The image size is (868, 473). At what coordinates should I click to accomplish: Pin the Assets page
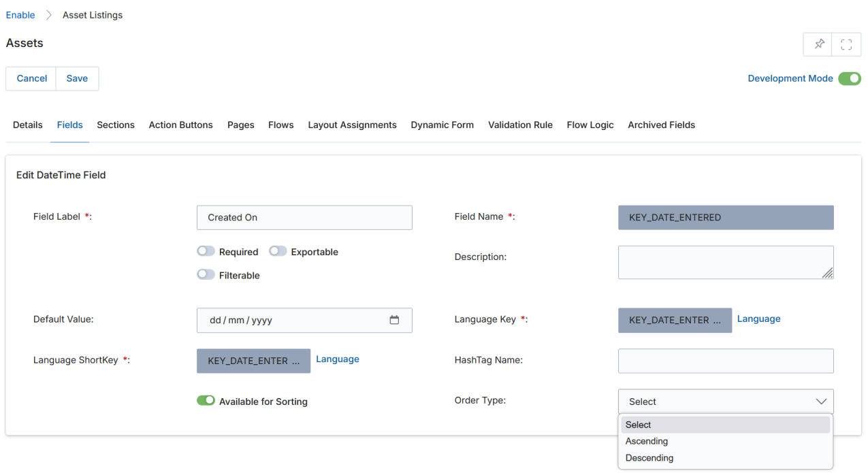pyautogui.click(x=819, y=44)
